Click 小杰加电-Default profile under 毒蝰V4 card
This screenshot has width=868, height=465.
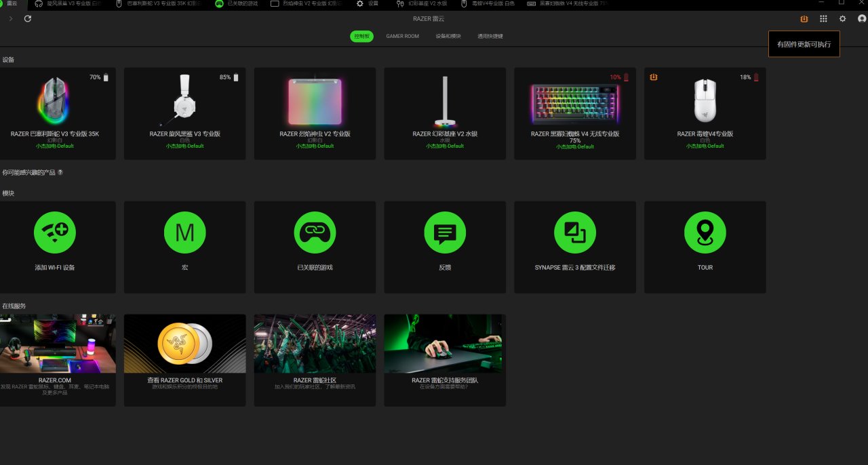point(705,146)
